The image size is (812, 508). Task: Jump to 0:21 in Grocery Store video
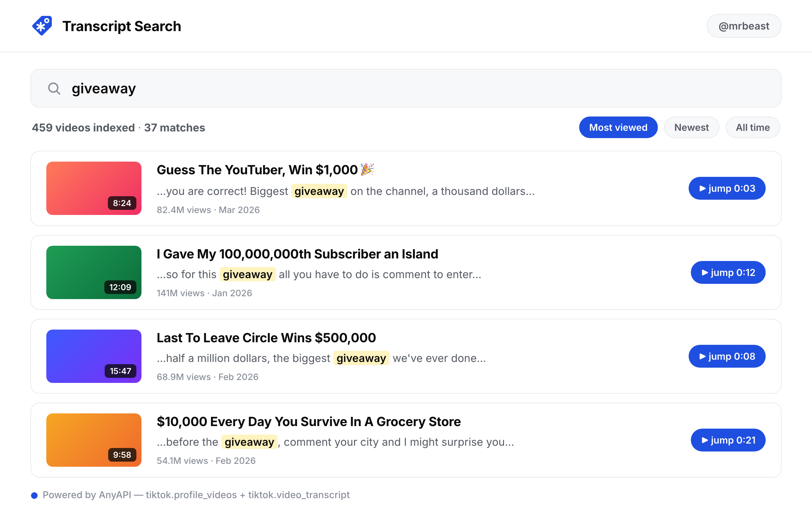[x=728, y=440]
